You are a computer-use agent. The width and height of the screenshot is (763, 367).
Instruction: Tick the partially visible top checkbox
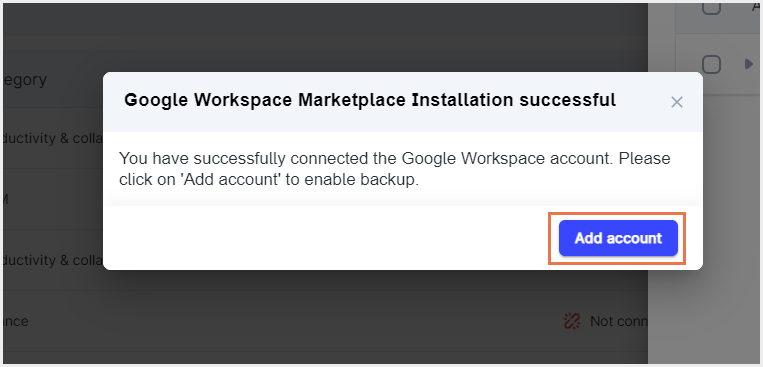[x=711, y=7]
